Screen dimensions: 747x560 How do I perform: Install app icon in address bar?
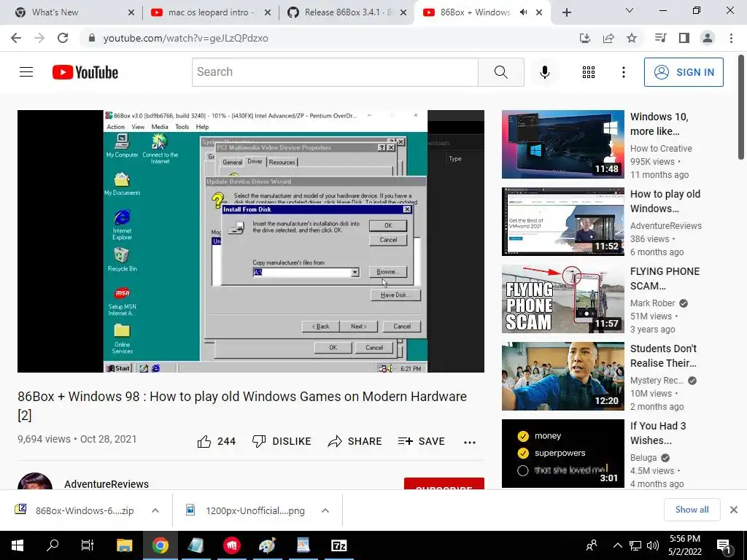(x=585, y=38)
